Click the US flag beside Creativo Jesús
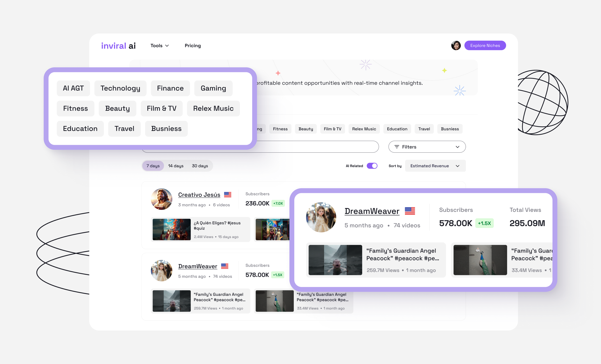 point(227,195)
